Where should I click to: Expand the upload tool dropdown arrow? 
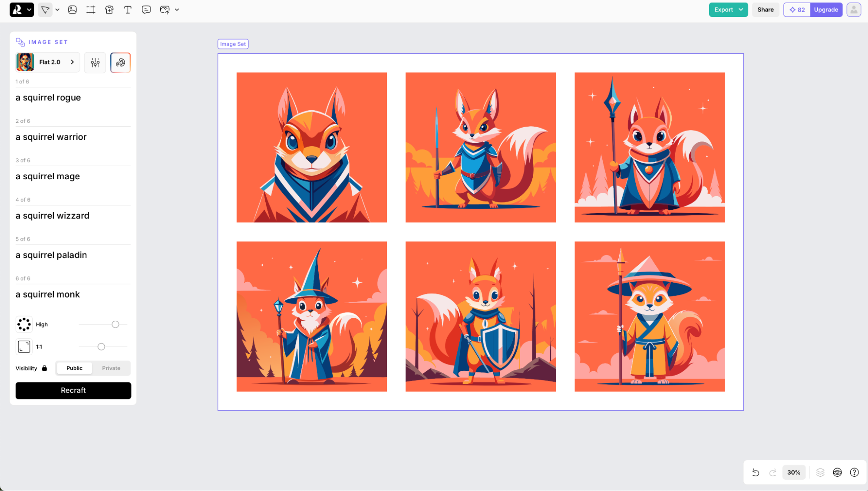pos(177,10)
